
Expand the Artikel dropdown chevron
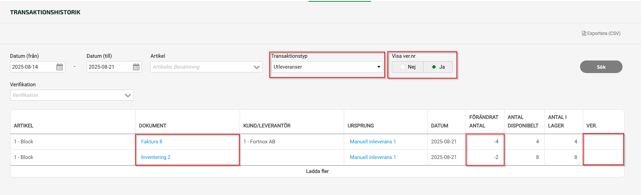[x=257, y=67]
